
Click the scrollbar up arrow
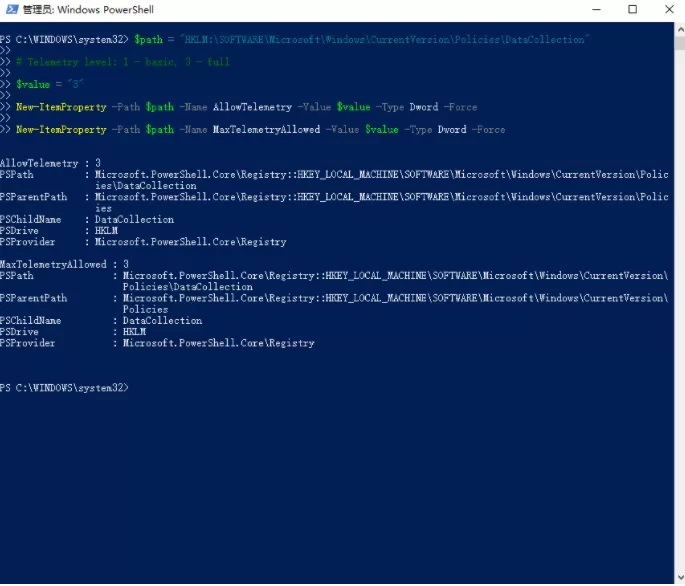pos(680,30)
